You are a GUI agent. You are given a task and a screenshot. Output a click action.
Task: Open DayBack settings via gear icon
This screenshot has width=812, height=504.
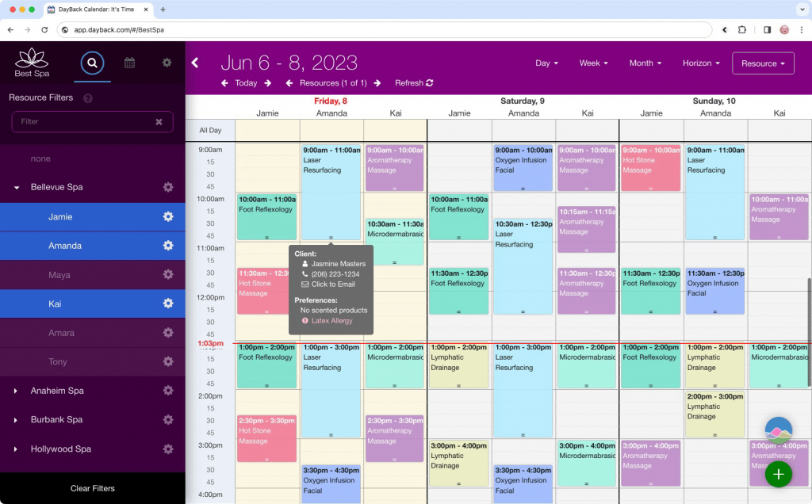(167, 63)
